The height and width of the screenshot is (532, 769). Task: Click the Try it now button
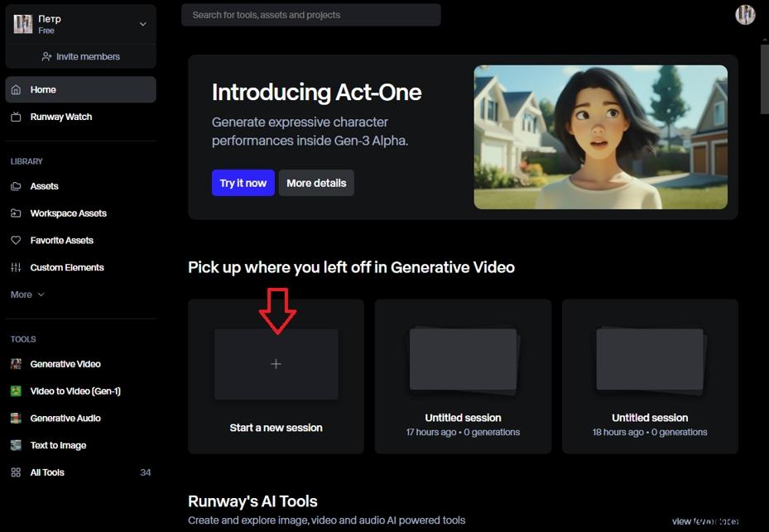point(243,183)
